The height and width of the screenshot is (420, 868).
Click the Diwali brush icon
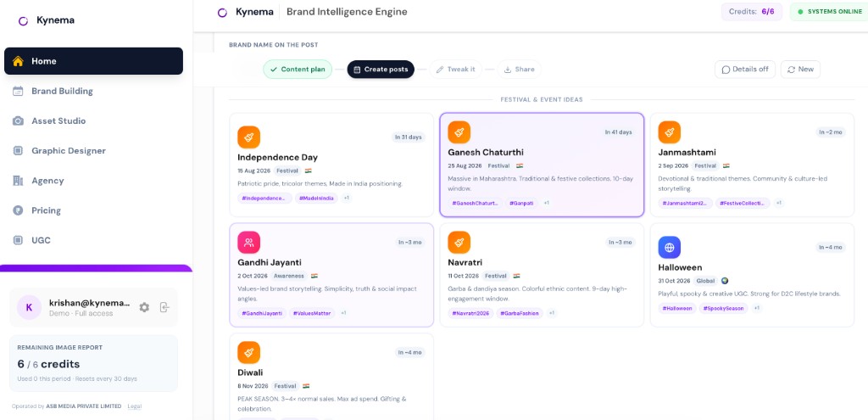coord(248,352)
